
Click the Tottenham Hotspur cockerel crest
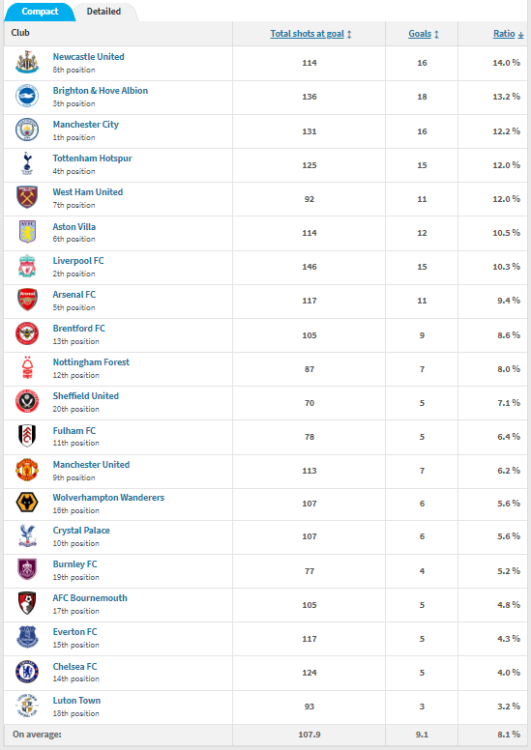tap(27, 164)
